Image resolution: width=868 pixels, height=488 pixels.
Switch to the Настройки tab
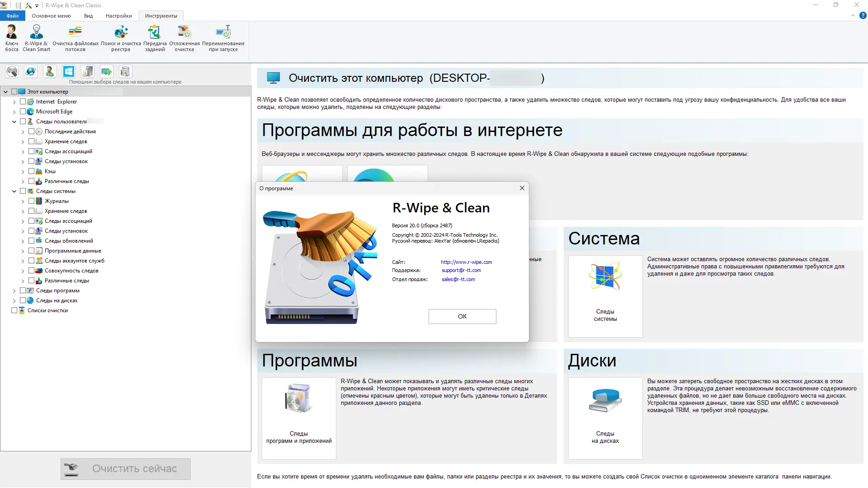pos(118,16)
